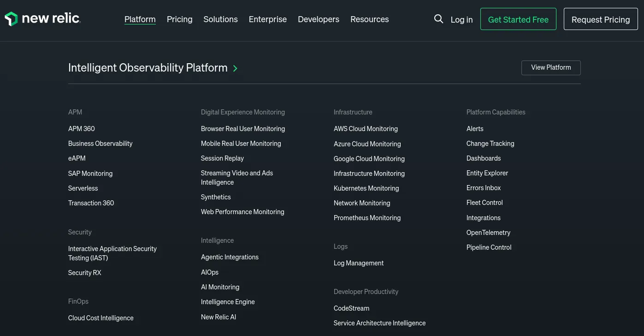Select eAPM link

77,158
